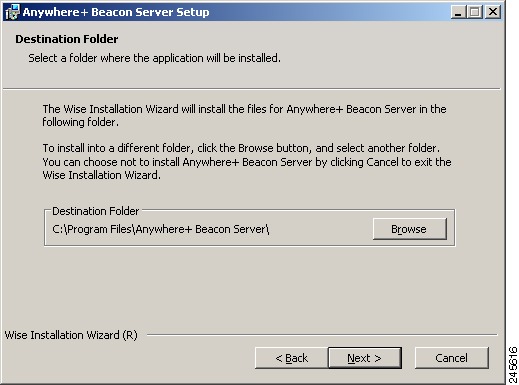519x385 pixels.
Task: Click the Wise Installation Wizard (R) footer label
Action: click(71, 335)
